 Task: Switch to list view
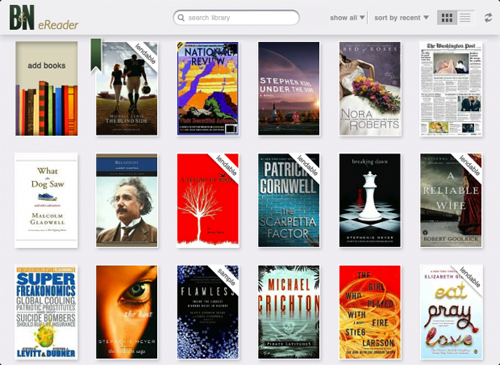(x=465, y=18)
